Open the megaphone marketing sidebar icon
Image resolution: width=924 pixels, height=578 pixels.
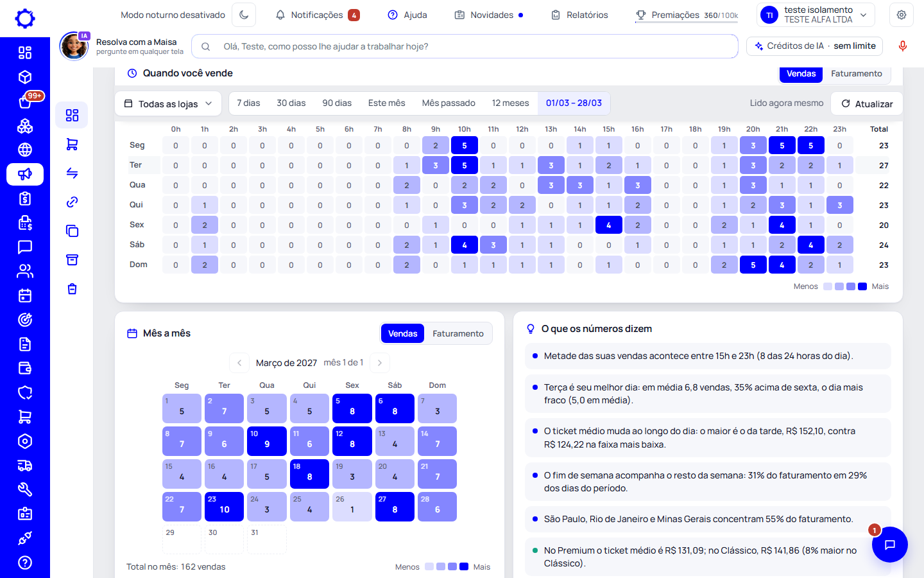pyautogui.click(x=25, y=174)
